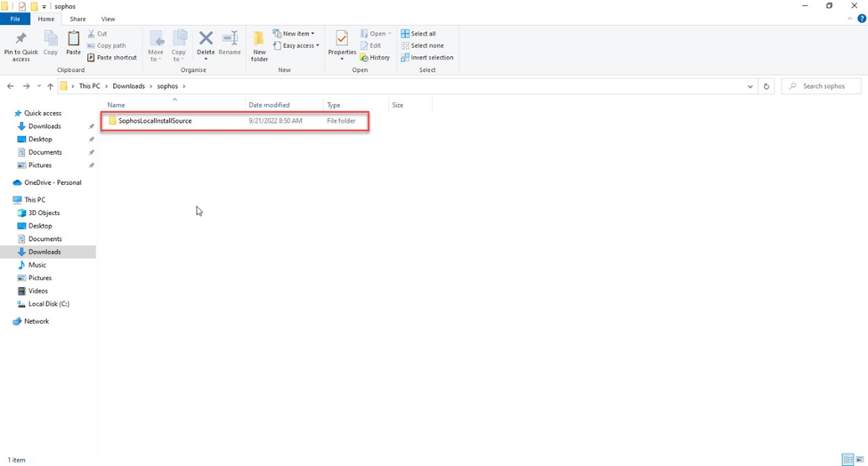Viewport: 868px width, 466px height.
Task: Create a New folder from ribbon
Action: tap(259, 46)
